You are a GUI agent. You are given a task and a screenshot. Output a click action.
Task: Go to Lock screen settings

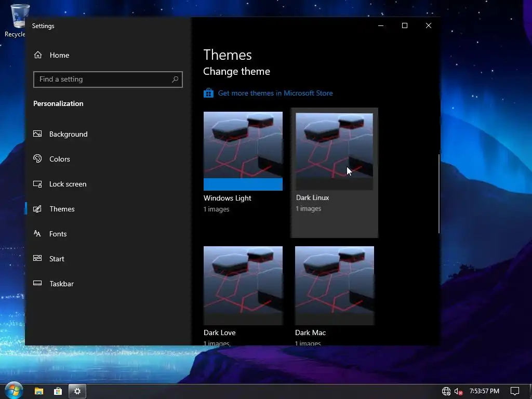[x=68, y=184]
